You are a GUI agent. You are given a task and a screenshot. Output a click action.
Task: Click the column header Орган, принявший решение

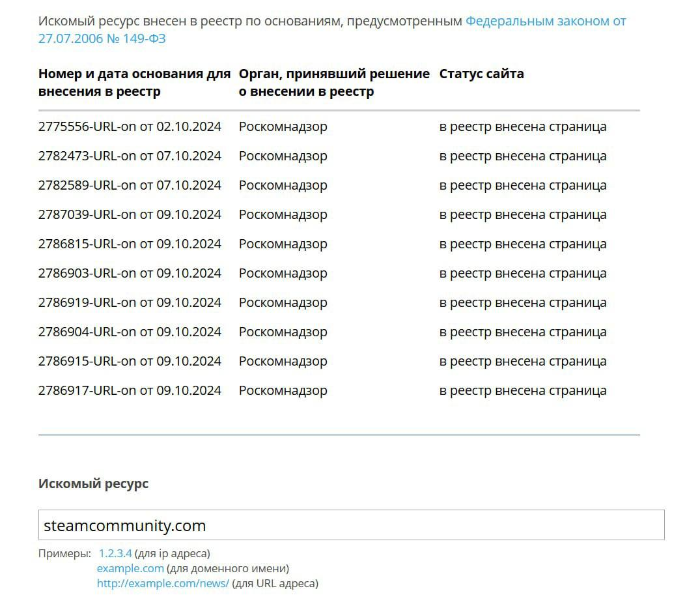coord(334,82)
